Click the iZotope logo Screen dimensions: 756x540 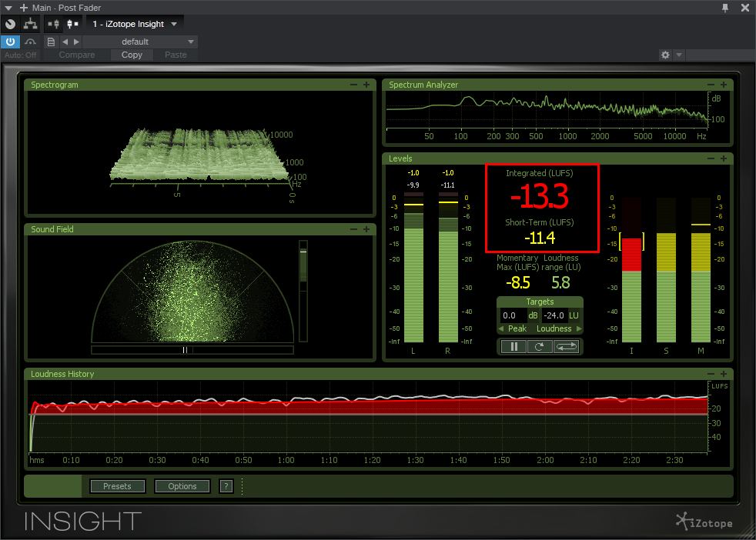click(704, 522)
